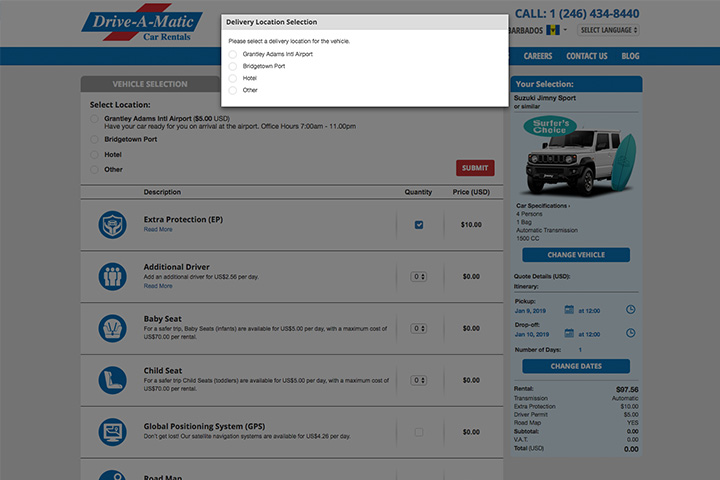Uncheck the Extra Protection (EP) checkbox
The width and height of the screenshot is (720, 480).
[419, 225]
